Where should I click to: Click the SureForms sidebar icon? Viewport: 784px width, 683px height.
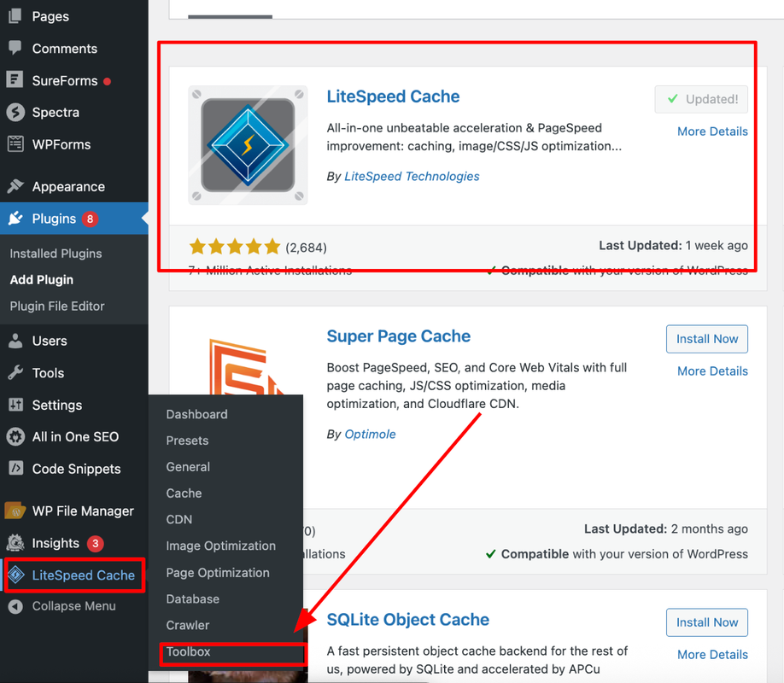(15, 80)
